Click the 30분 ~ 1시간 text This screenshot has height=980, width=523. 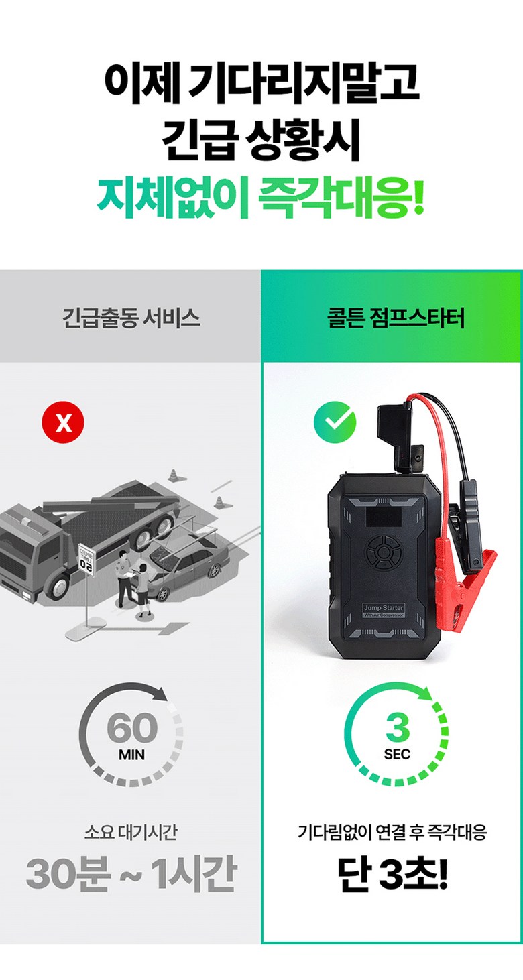pos(131,874)
